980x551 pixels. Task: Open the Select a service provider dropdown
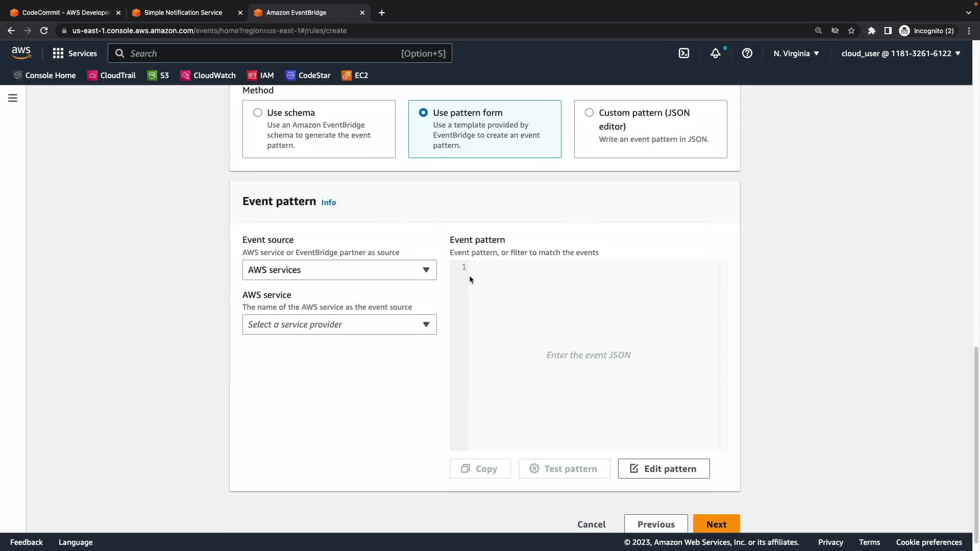[339, 324]
